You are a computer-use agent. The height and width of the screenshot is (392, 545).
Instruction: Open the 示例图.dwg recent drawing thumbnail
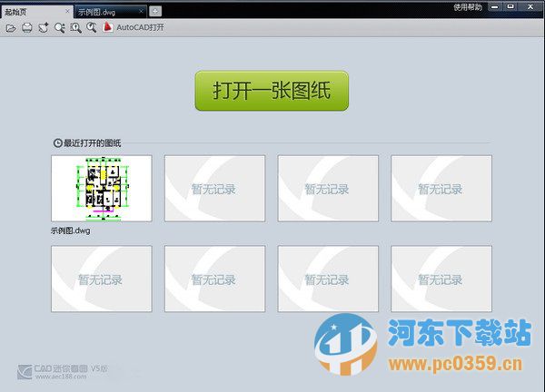coord(102,188)
